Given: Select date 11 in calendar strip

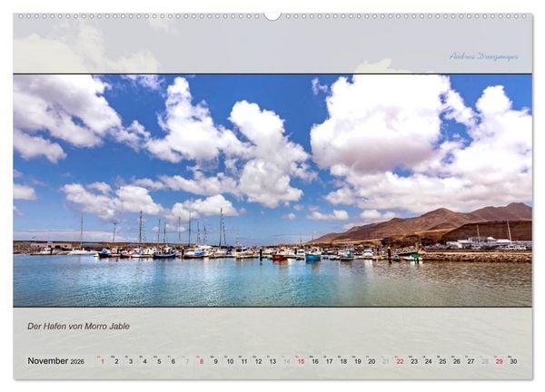Looking at the screenshot, I should (x=244, y=361).
